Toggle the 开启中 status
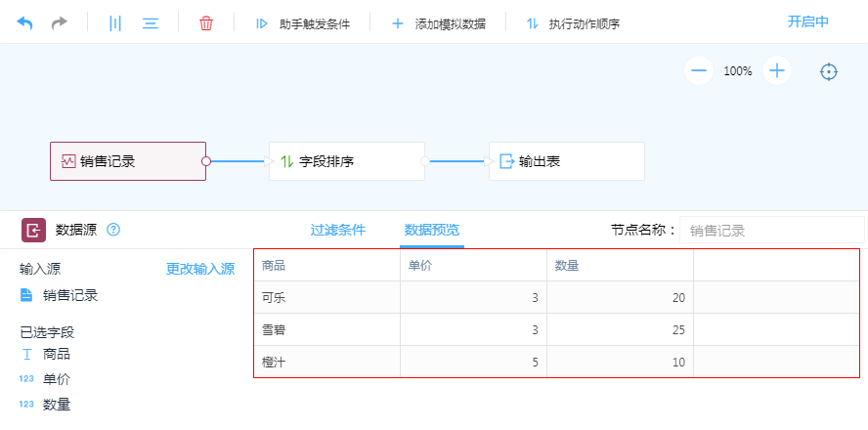The image size is (868, 430). pyautogui.click(x=808, y=21)
